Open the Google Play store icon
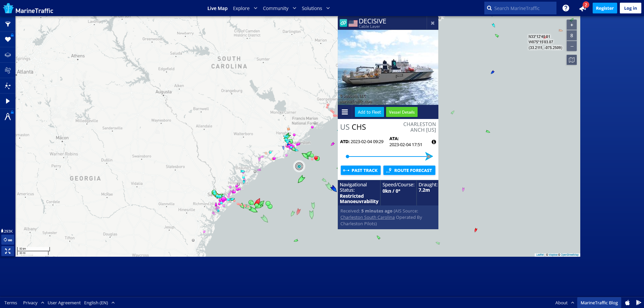 638,303
